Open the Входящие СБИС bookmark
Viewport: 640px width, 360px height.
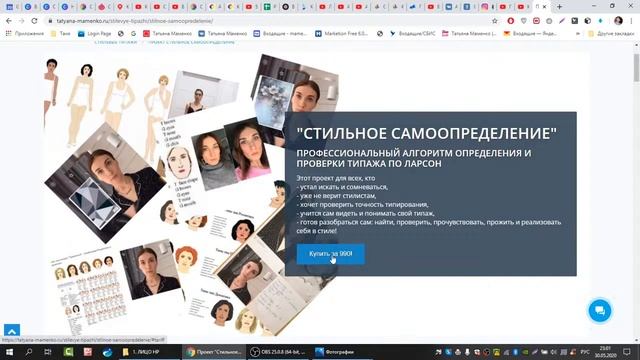[412, 33]
